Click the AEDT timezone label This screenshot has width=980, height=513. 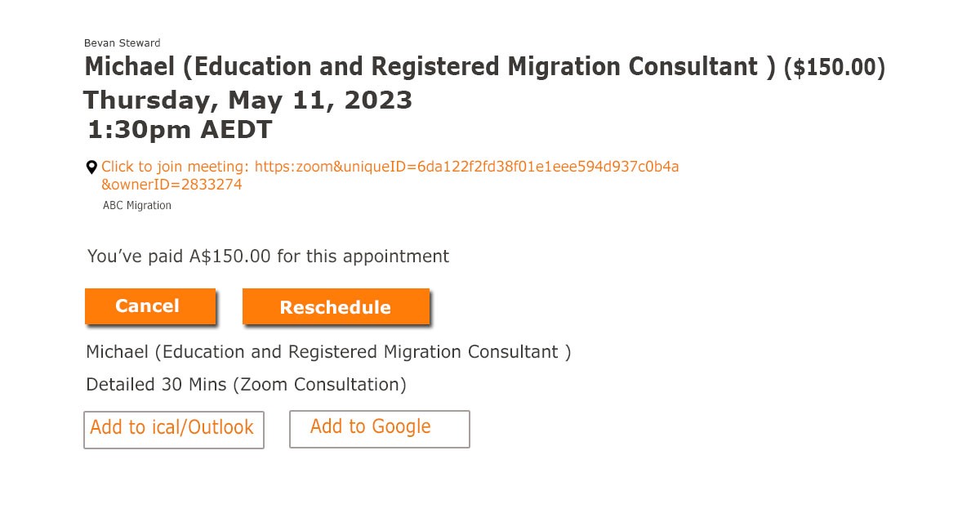tap(235, 130)
